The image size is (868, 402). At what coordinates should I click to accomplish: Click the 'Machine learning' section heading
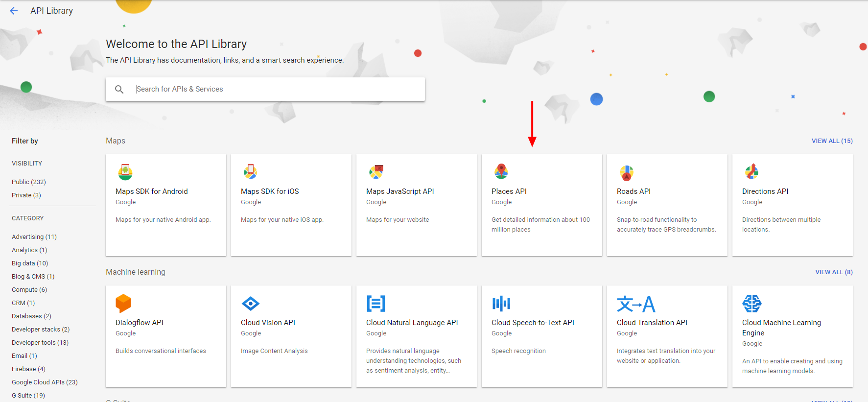point(136,272)
